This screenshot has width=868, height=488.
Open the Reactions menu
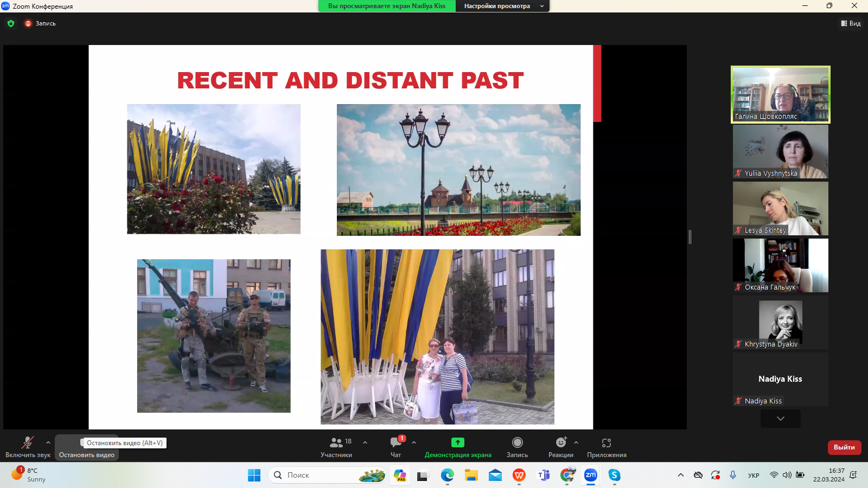(x=560, y=443)
